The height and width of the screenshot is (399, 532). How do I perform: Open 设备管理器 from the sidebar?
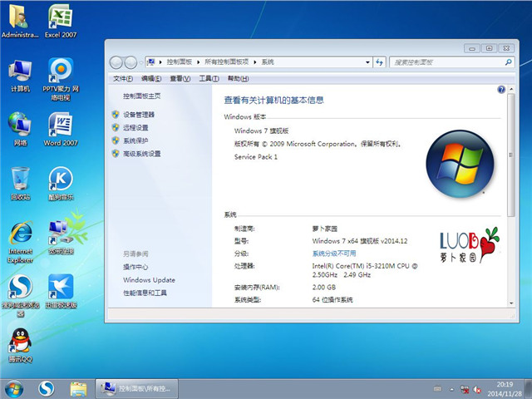pyautogui.click(x=139, y=115)
